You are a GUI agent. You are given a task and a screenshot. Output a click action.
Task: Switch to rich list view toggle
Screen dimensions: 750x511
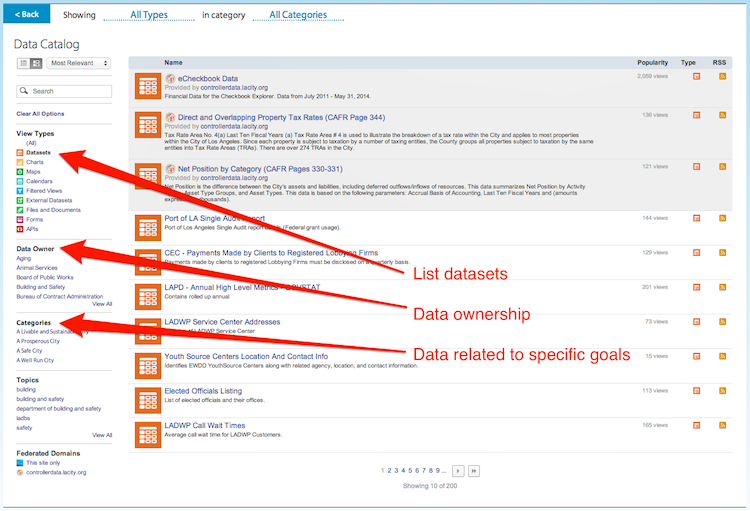pos(36,63)
